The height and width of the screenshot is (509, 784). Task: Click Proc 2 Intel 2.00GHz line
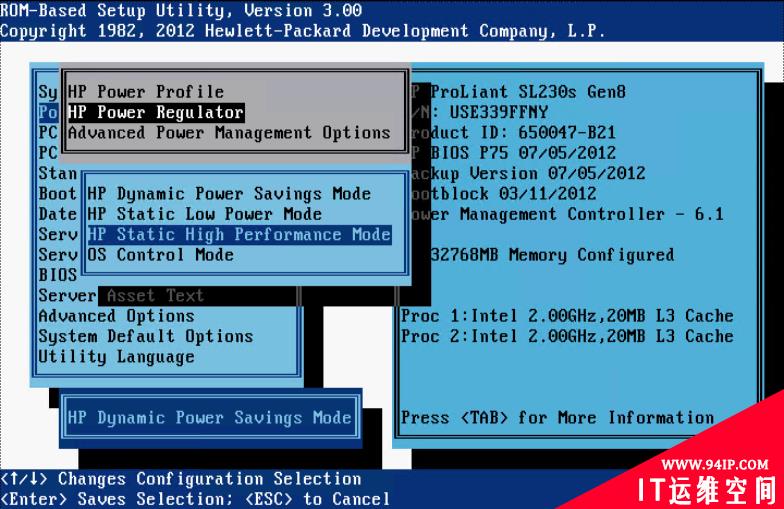tap(567, 336)
